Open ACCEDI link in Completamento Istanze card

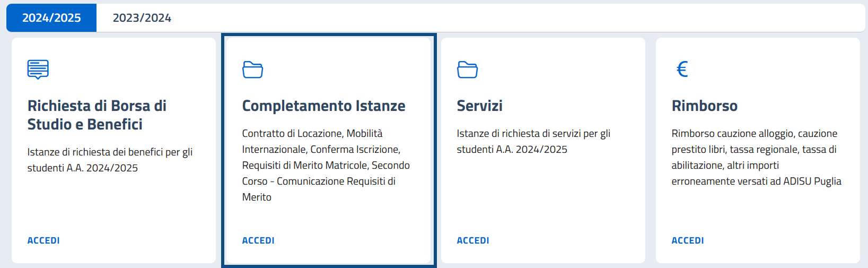tap(258, 240)
